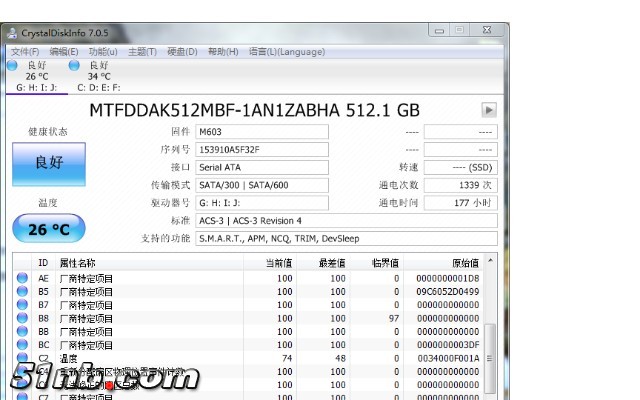Open the 功能(u) menu

coord(103,52)
